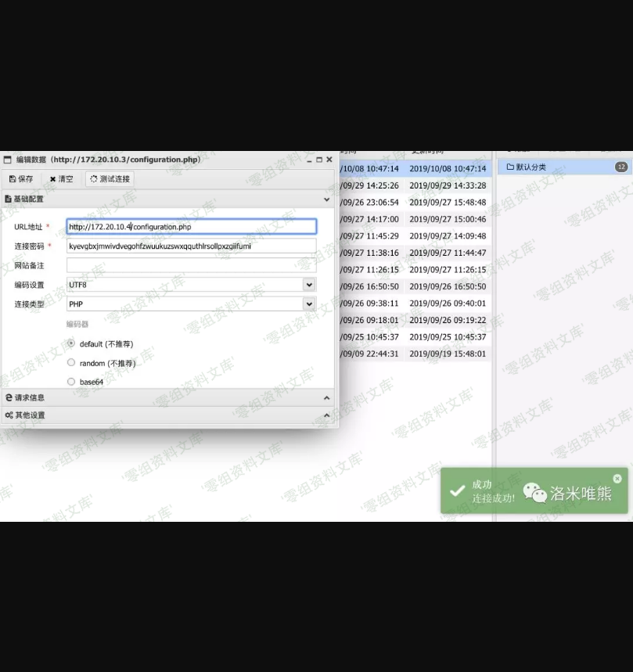Expand the 其他设置 section

(326, 415)
